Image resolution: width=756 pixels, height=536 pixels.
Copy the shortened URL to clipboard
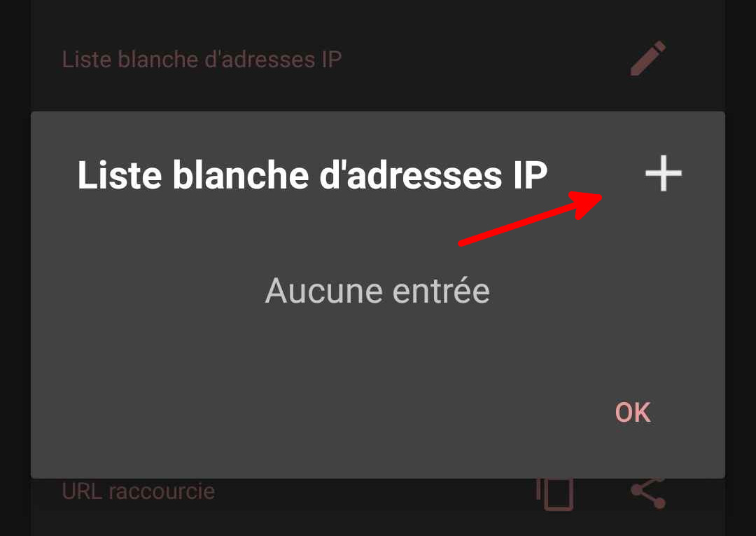tap(555, 493)
